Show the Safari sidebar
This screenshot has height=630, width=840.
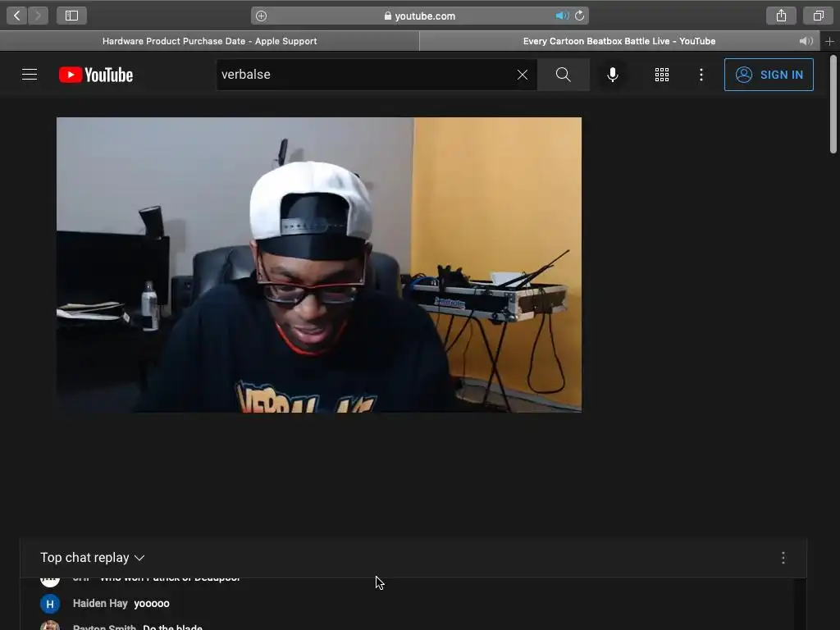[x=72, y=16]
